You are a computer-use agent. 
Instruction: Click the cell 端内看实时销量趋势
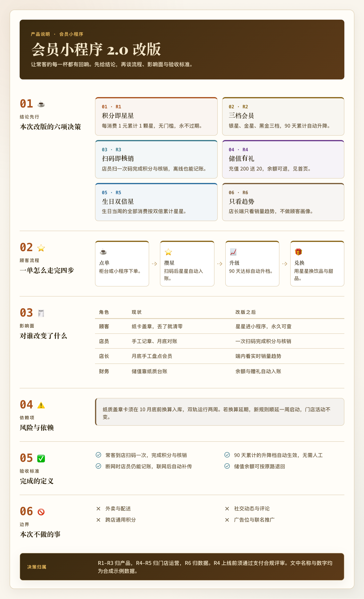[258, 356]
